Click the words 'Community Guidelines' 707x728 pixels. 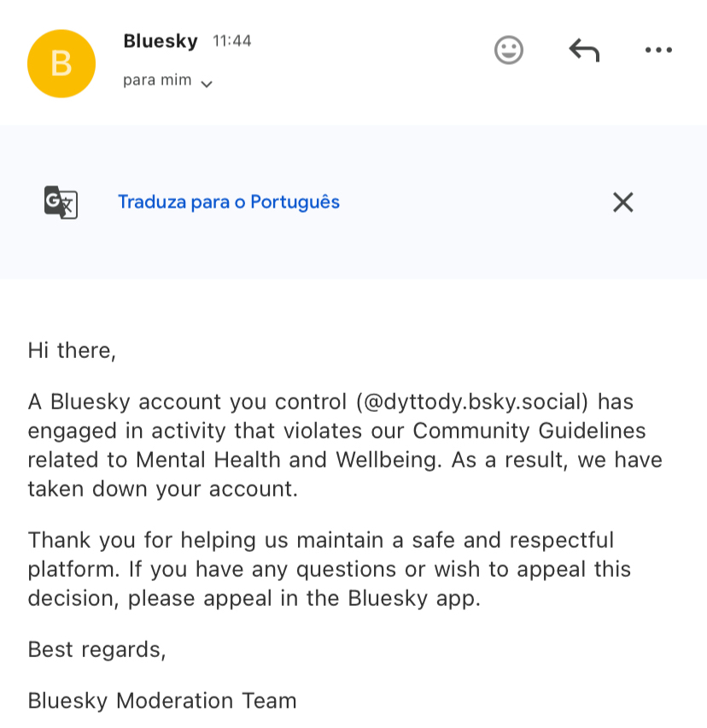click(529, 431)
